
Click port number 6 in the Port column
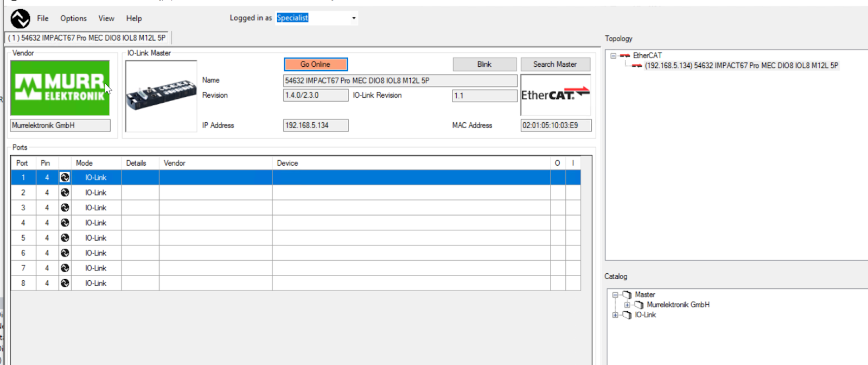pyautogui.click(x=23, y=253)
